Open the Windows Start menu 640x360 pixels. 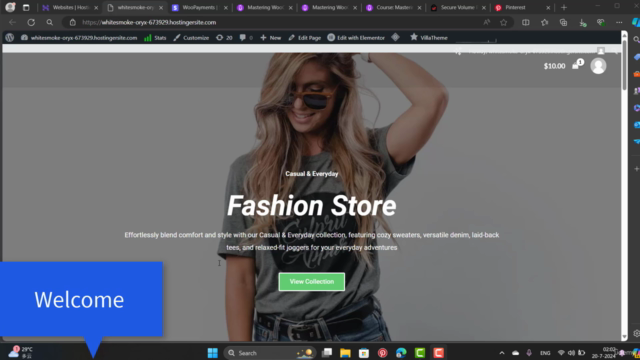(212, 353)
